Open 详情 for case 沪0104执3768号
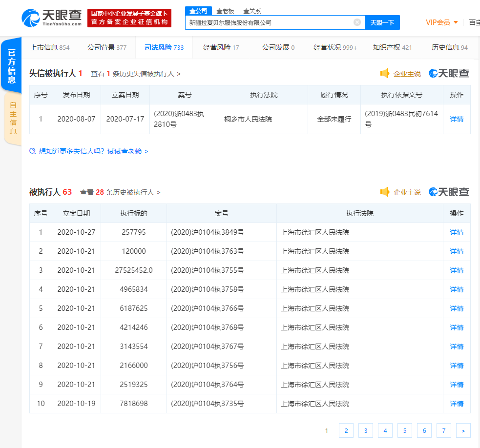 457,327
